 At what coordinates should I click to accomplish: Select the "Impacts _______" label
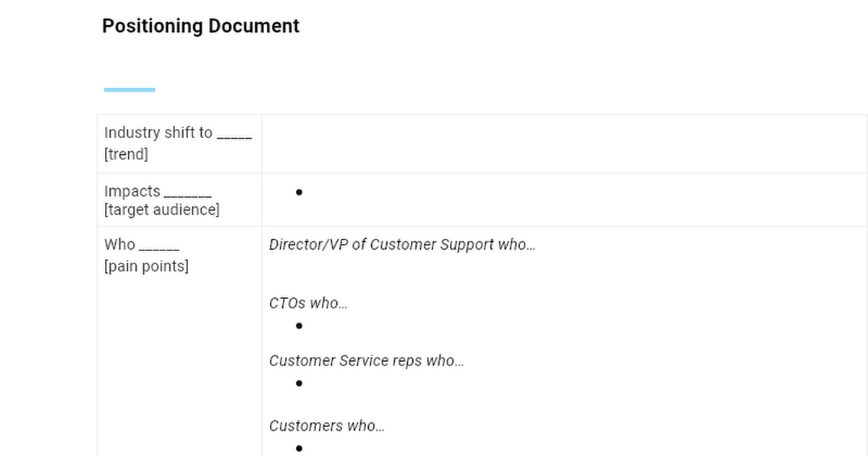point(158,191)
